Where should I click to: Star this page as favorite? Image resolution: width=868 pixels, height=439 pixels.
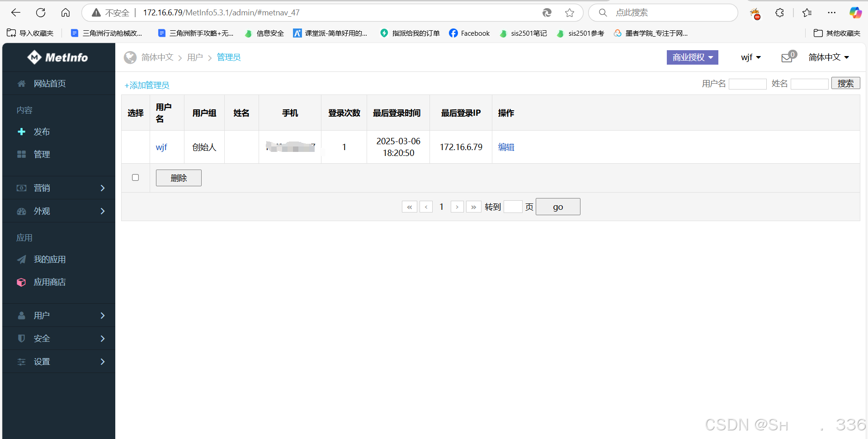tap(570, 13)
